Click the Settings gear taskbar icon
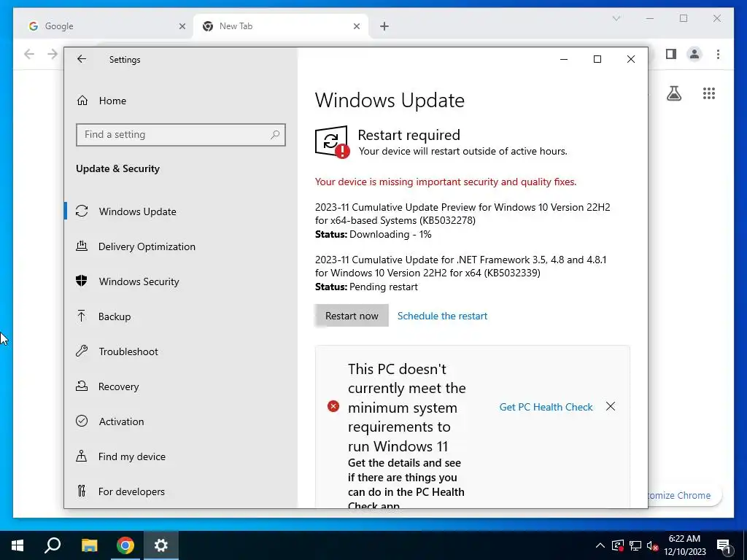 click(x=161, y=545)
